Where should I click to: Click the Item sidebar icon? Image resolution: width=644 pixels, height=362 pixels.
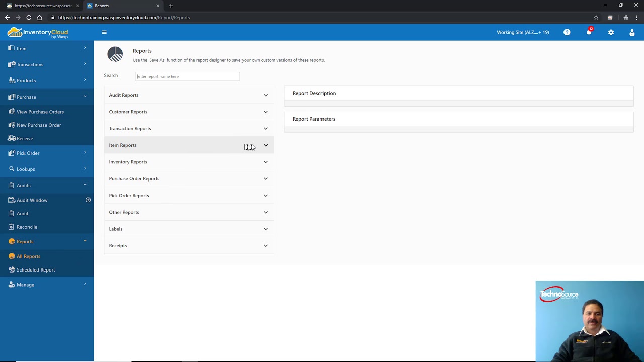pyautogui.click(x=12, y=48)
